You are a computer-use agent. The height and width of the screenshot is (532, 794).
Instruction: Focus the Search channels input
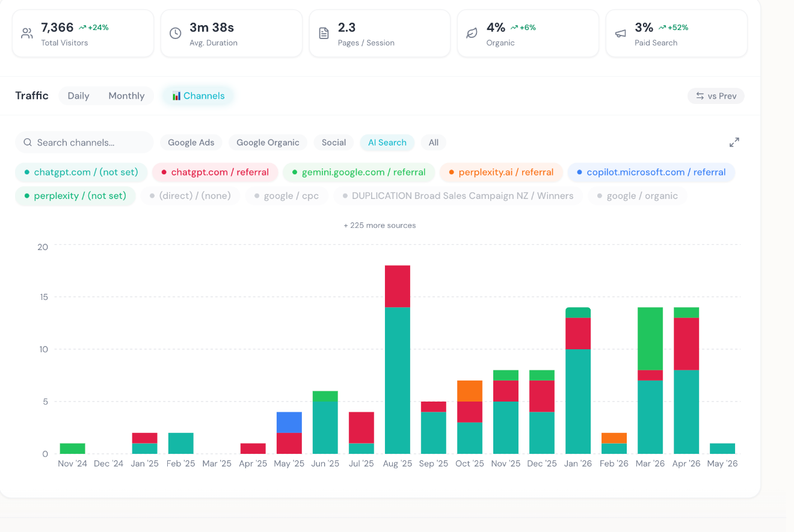tap(84, 142)
